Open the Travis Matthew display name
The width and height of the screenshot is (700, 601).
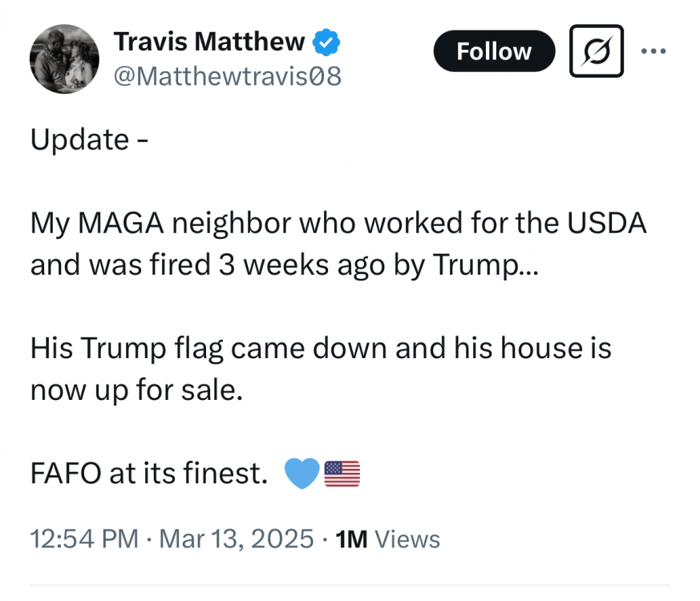tap(209, 41)
